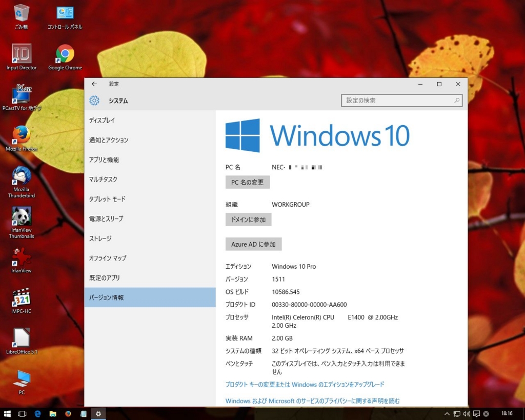Open LibreOffice 5.1 desktop shortcut
525x420 pixels.
click(22, 342)
